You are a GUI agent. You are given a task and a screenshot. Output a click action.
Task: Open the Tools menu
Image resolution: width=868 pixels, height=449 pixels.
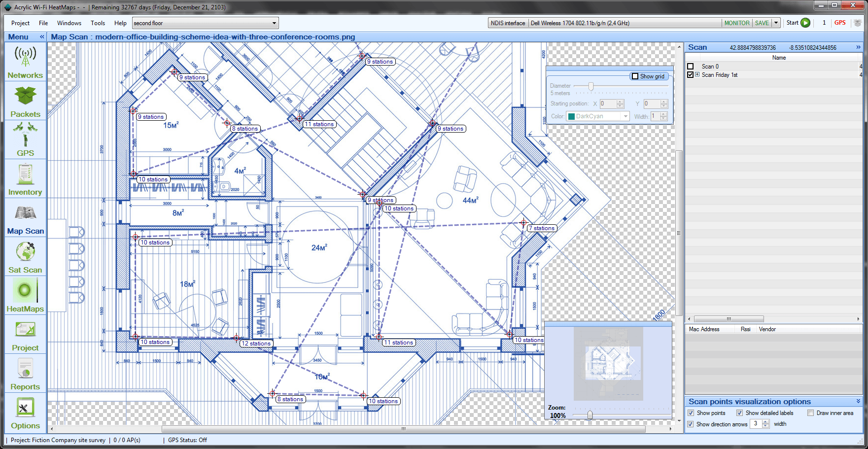coord(98,23)
